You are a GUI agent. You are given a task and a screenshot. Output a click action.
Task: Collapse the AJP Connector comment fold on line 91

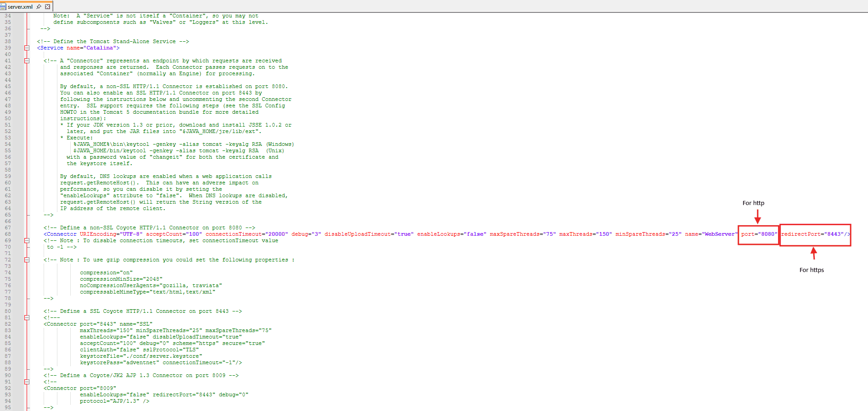[27, 382]
